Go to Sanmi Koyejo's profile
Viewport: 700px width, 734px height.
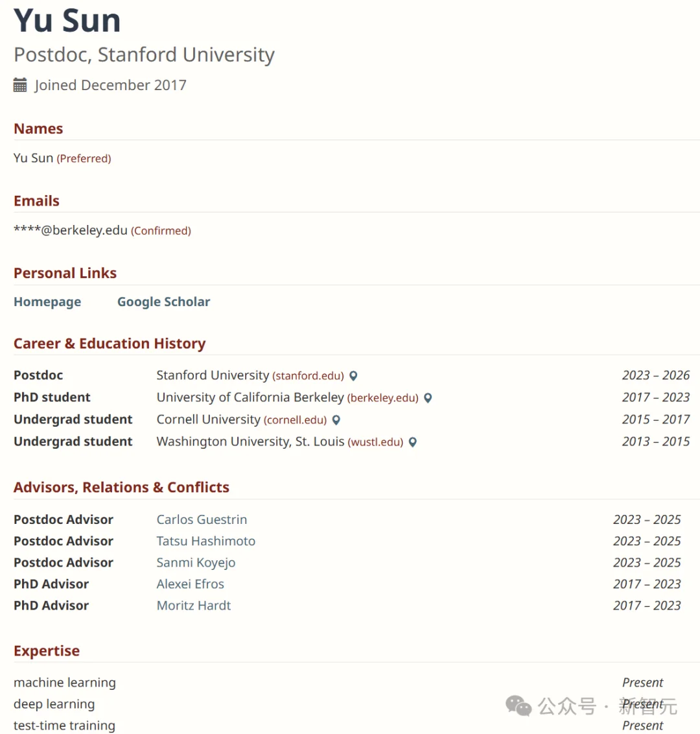coord(196,562)
